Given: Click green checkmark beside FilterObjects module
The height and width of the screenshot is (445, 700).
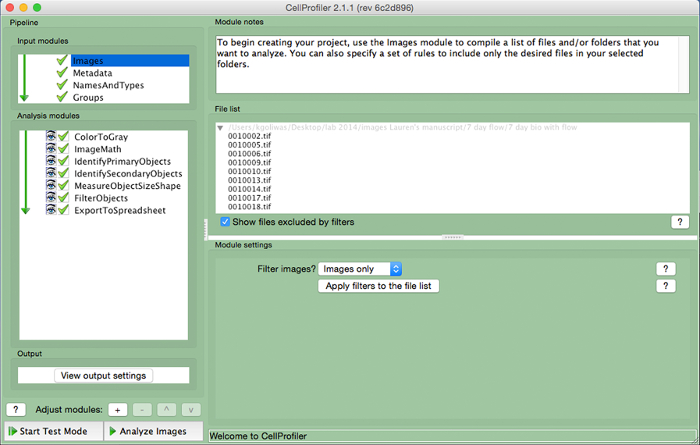Looking at the screenshot, I should tap(62, 199).
